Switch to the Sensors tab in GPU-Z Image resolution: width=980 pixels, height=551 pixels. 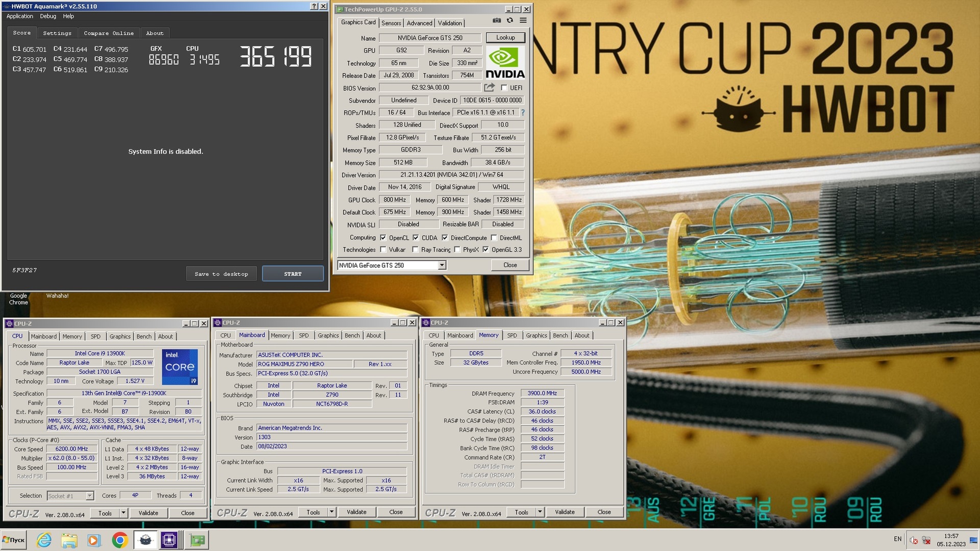click(391, 23)
